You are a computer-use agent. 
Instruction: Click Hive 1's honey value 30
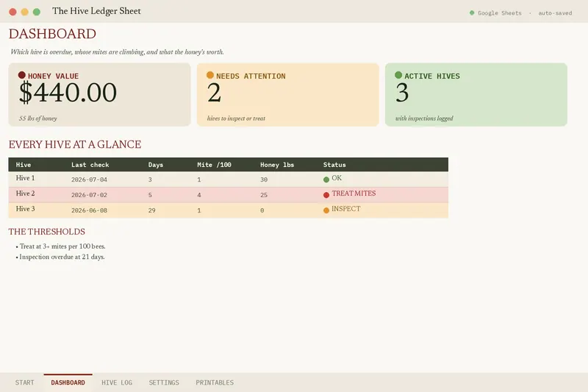click(264, 179)
